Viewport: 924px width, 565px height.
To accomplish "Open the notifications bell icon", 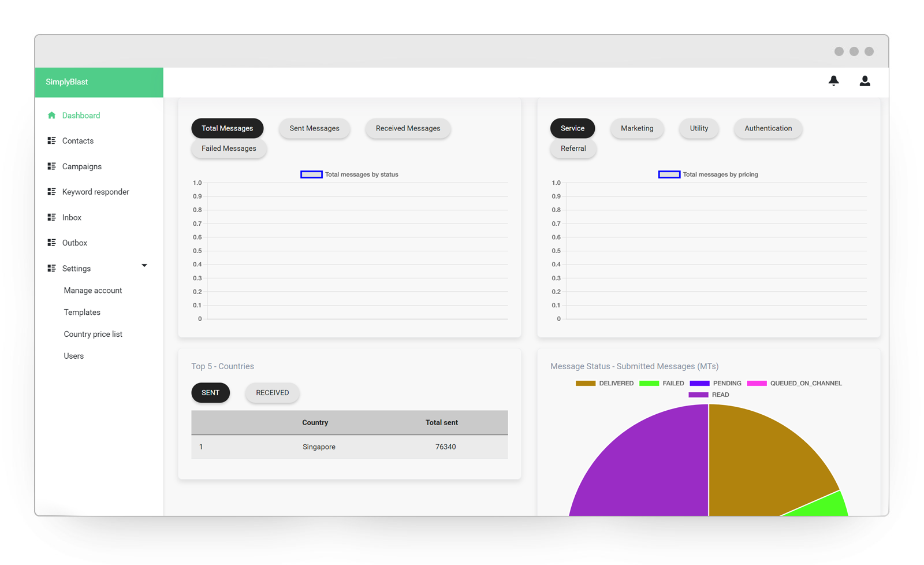I will click(833, 81).
